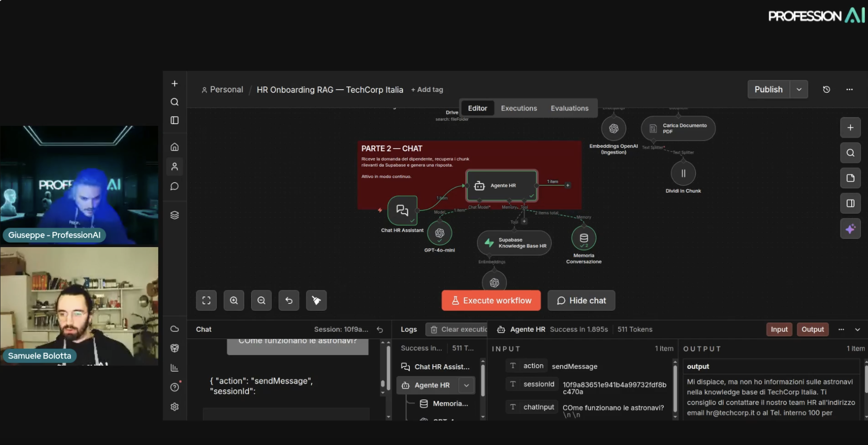
Task: Add a node with the canvas plus button
Action: point(850,128)
